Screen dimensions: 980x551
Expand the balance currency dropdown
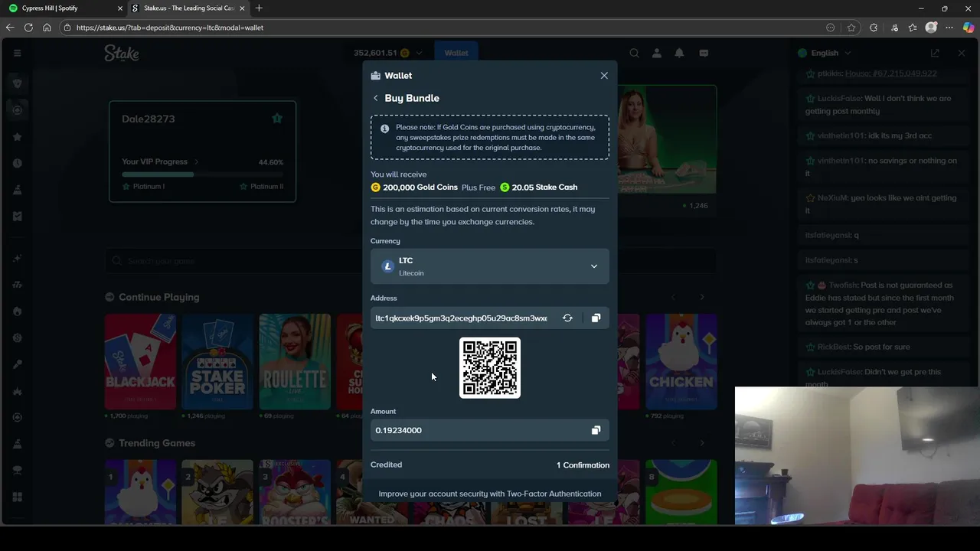click(419, 53)
